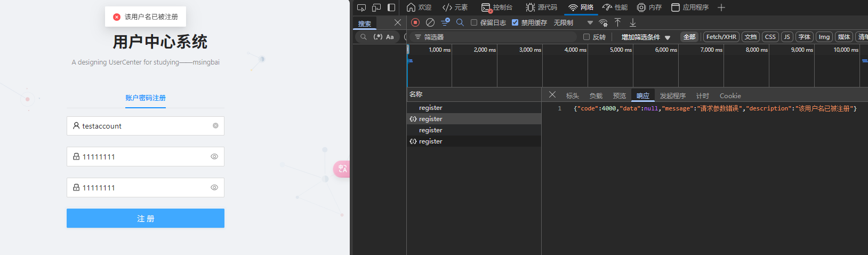
Task: Clear the network log
Action: coord(430,22)
